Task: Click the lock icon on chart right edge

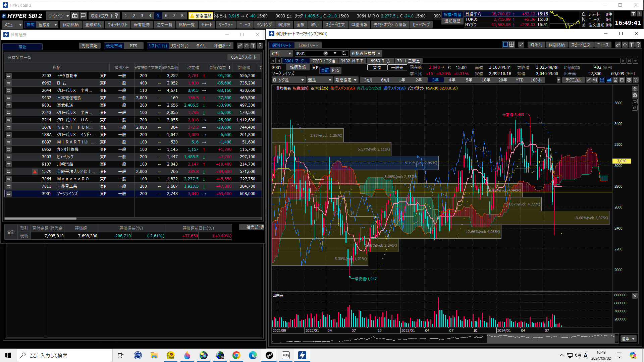Action: tap(635, 95)
